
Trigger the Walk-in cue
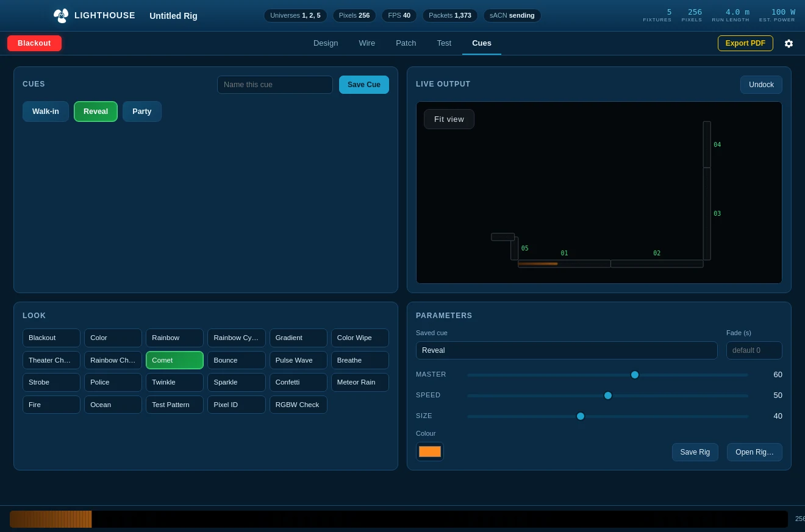click(46, 112)
